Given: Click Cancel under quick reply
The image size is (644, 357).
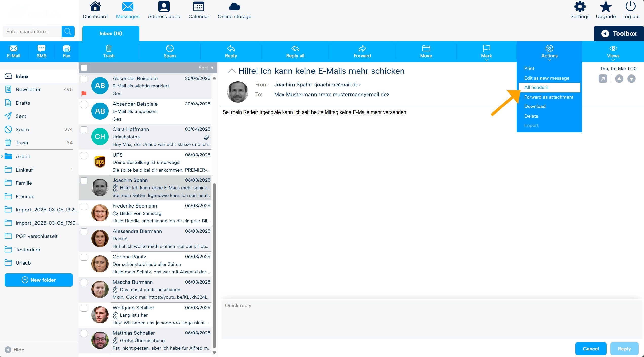Looking at the screenshot, I should (591, 349).
